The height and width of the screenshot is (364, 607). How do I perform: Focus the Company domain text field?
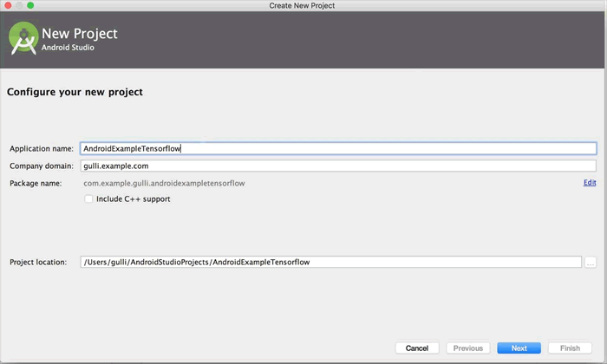(338, 166)
